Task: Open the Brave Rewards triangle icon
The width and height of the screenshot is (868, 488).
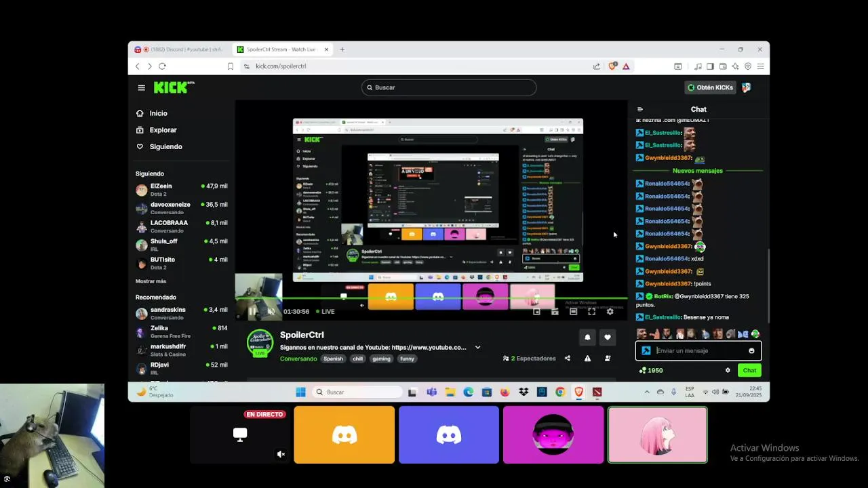Action: click(626, 66)
